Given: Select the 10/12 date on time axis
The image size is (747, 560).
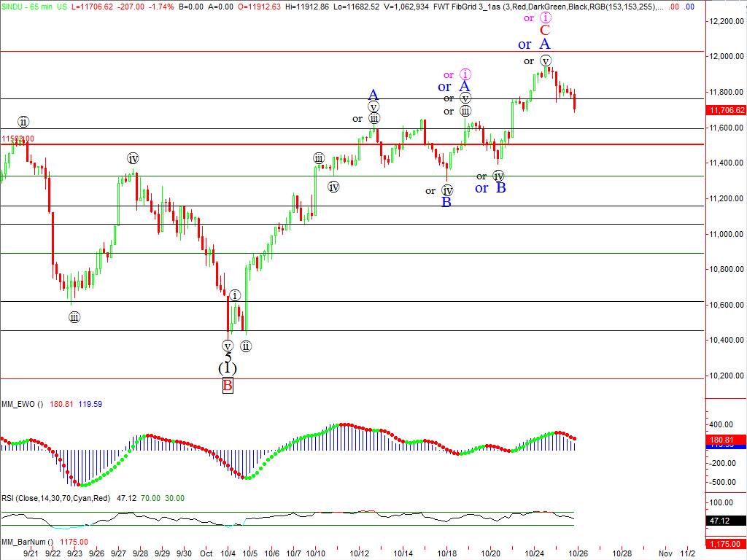Looking at the screenshot, I should [359, 553].
